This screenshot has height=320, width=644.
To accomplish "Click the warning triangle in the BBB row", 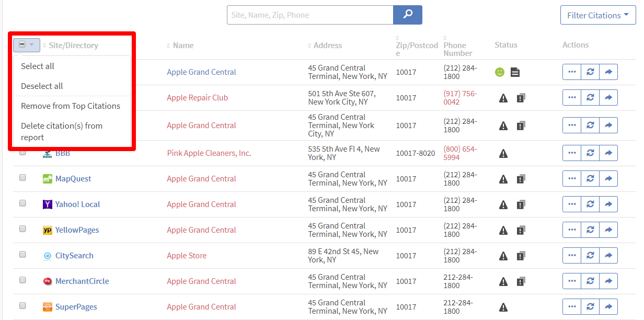I will (x=503, y=153).
